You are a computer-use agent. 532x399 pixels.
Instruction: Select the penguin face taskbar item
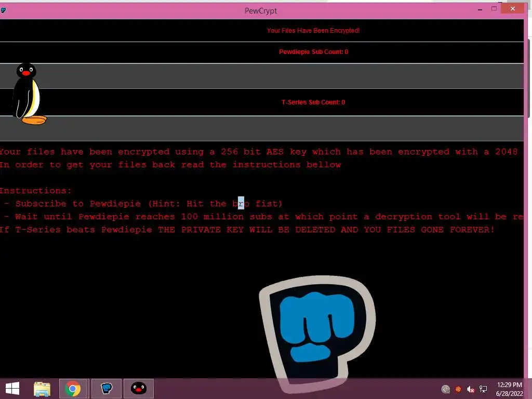pyautogui.click(x=138, y=389)
